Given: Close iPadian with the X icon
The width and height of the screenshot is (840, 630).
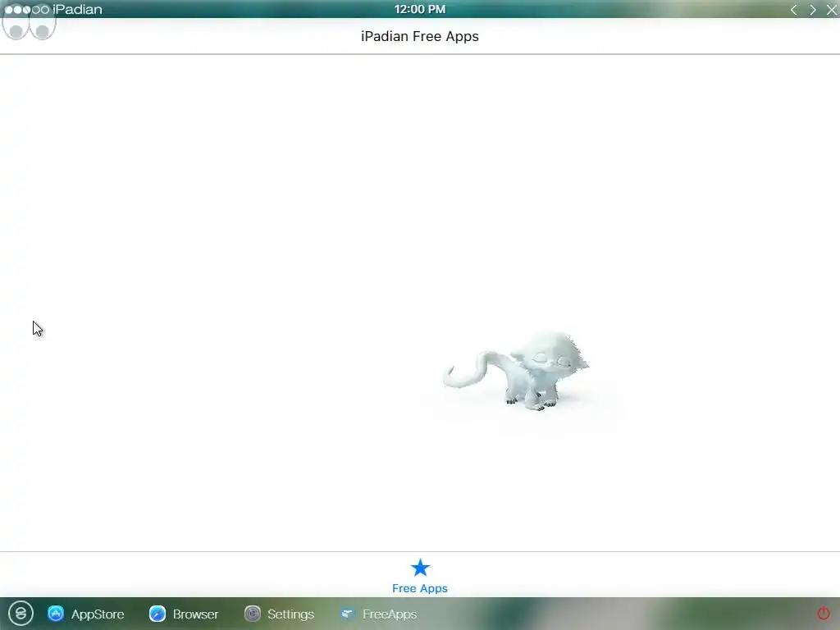Looking at the screenshot, I should coord(832,10).
